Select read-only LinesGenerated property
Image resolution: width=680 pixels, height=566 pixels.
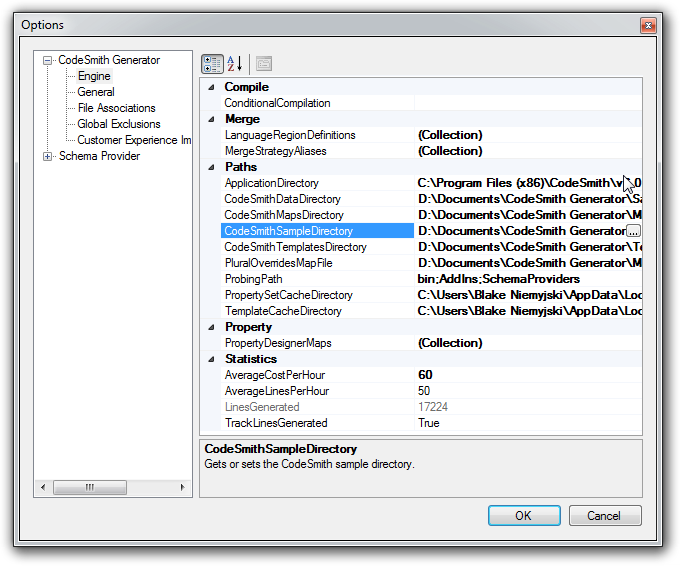coord(317,407)
